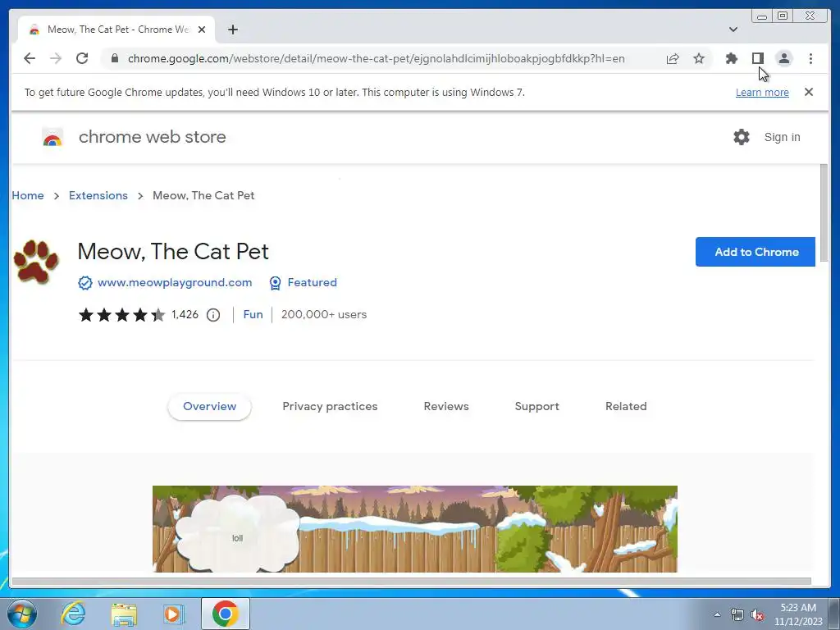
Task: Expand the tab search dropdown arrow
Action: click(x=733, y=30)
